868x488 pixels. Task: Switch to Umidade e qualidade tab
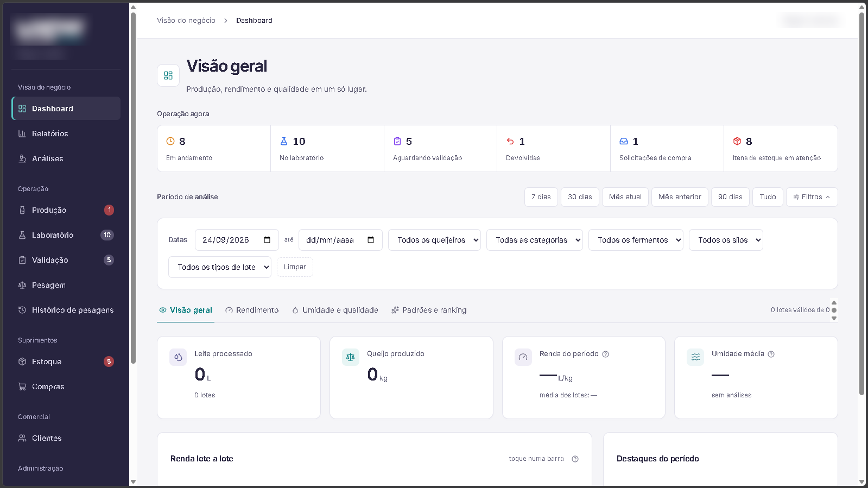click(x=335, y=310)
